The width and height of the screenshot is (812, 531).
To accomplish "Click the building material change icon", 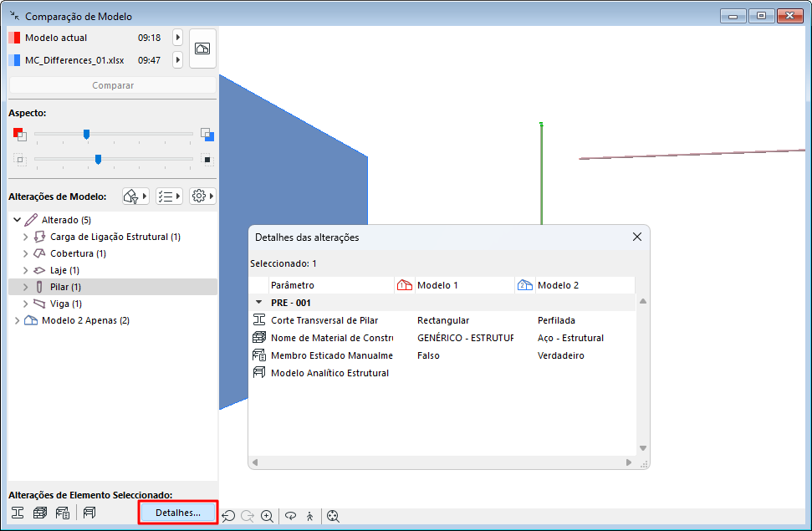I will pyautogui.click(x=40, y=513).
